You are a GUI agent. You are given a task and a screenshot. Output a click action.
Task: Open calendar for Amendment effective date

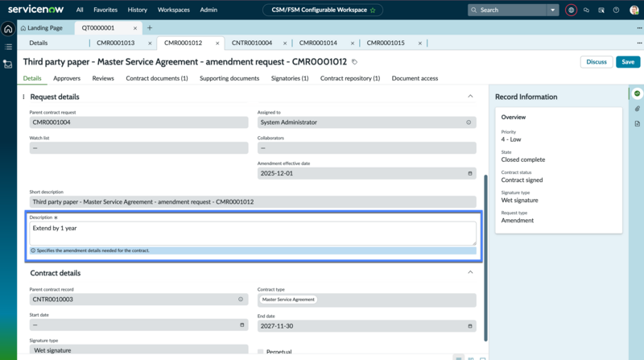click(x=470, y=173)
